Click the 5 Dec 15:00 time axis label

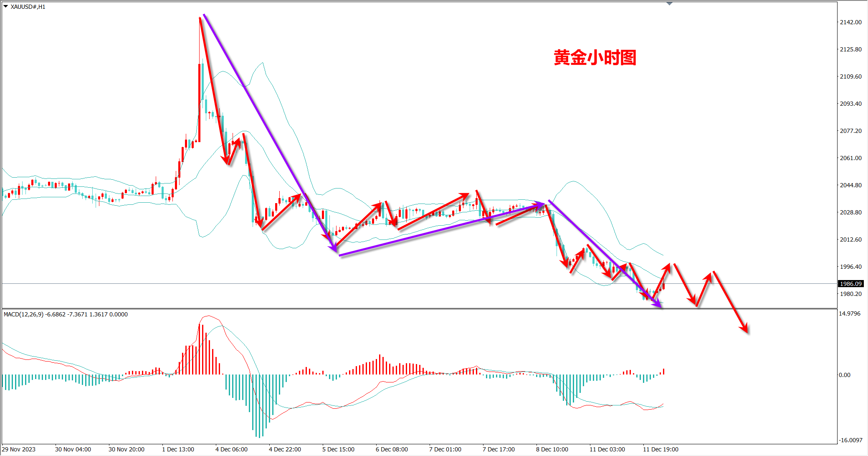pos(338,449)
